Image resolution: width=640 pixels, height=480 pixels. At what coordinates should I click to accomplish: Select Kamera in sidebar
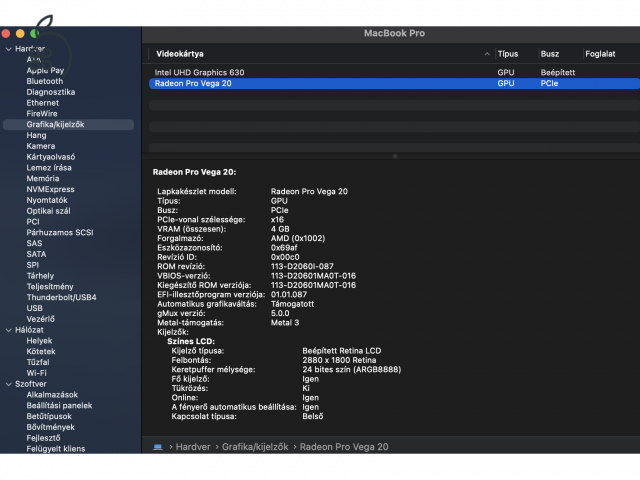(x=41, y=146)
